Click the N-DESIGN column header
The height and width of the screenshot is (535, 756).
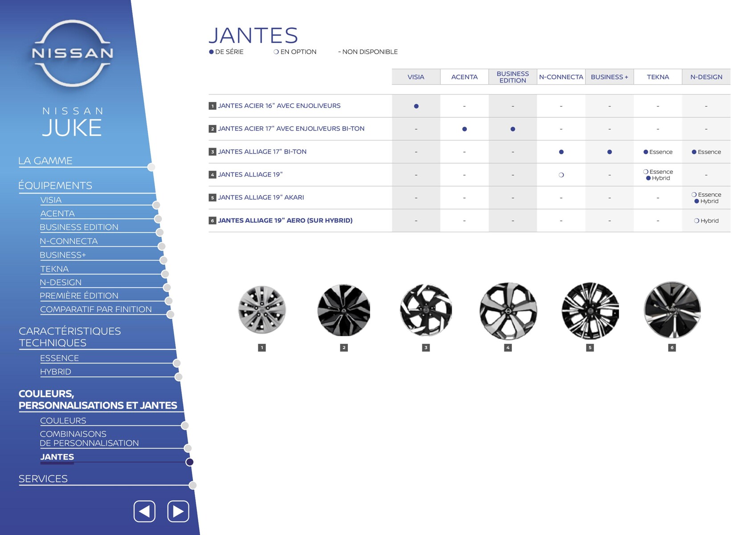coord(707,77)
